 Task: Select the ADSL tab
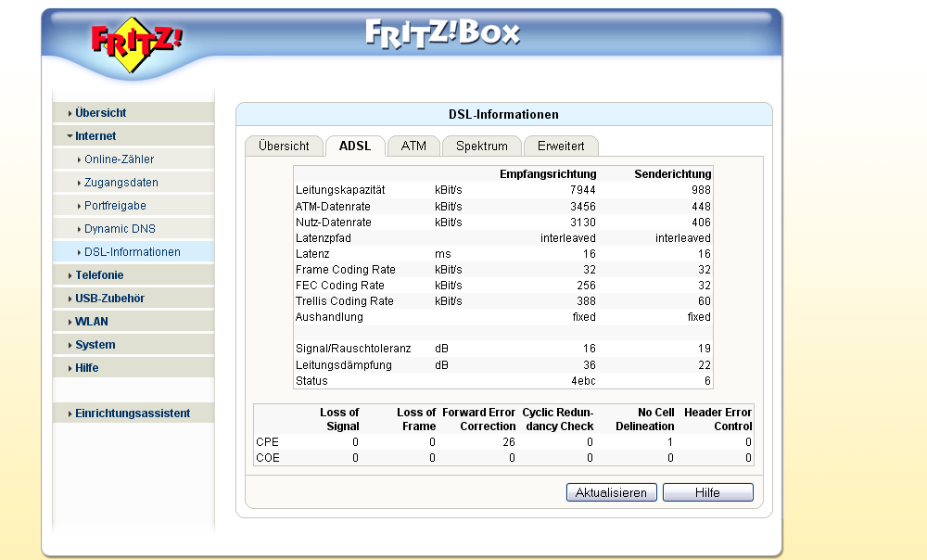(x=355, y=146)
